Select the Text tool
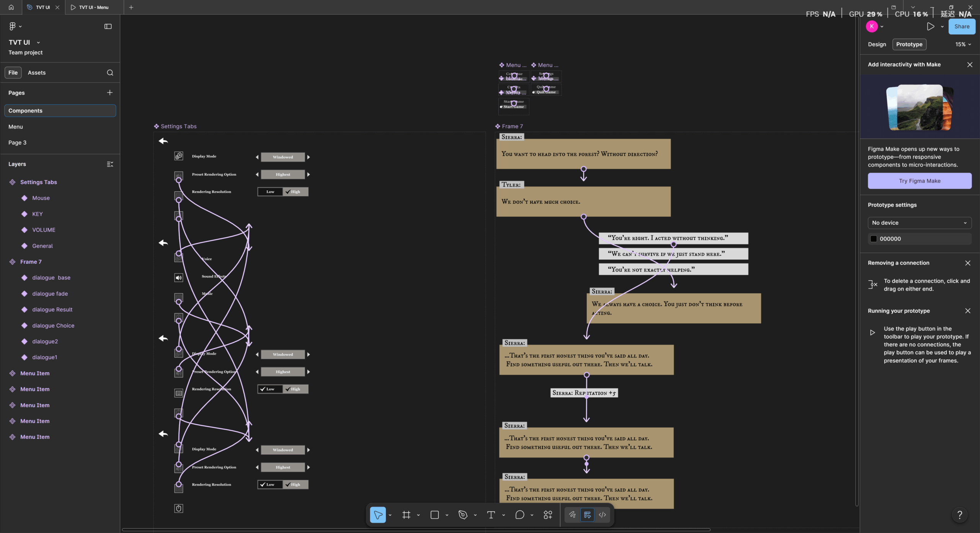The image size is (980, 533). [491, 515]
